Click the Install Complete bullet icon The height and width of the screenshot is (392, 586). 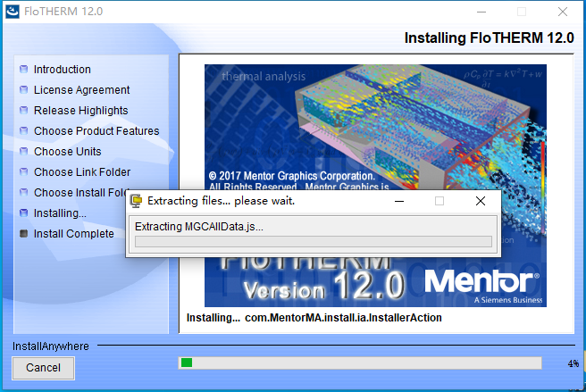click(x=23, y=234)
